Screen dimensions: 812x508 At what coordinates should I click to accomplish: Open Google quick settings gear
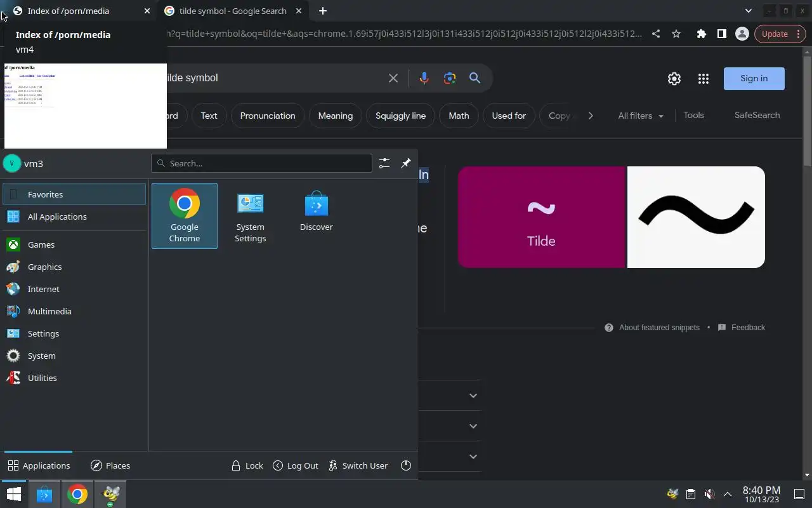[674, 78]
